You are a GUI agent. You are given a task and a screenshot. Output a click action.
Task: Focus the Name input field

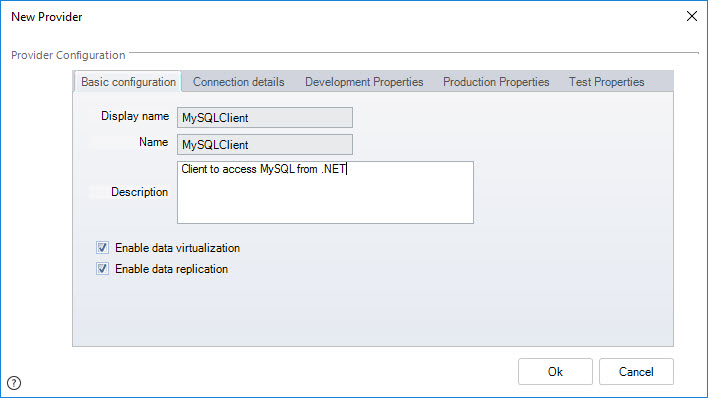(265, 145)
